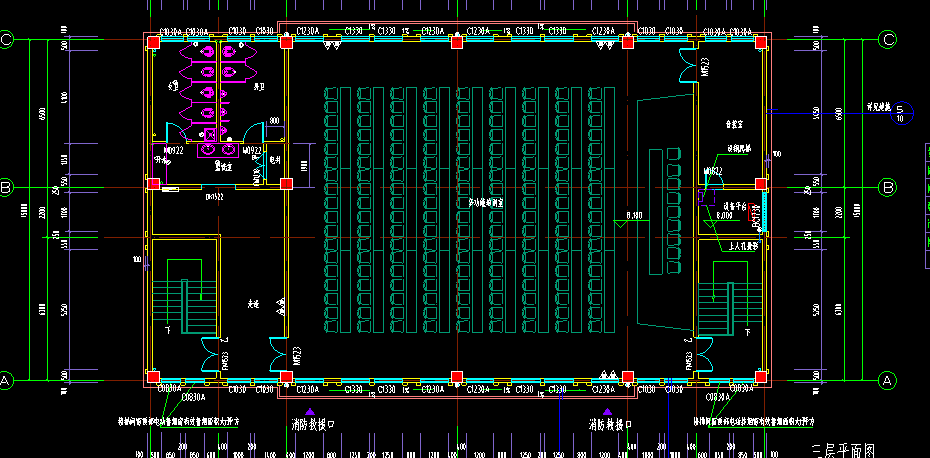Pick the red column on axis B right wall

pyautogui.click(x=761, y=184)
